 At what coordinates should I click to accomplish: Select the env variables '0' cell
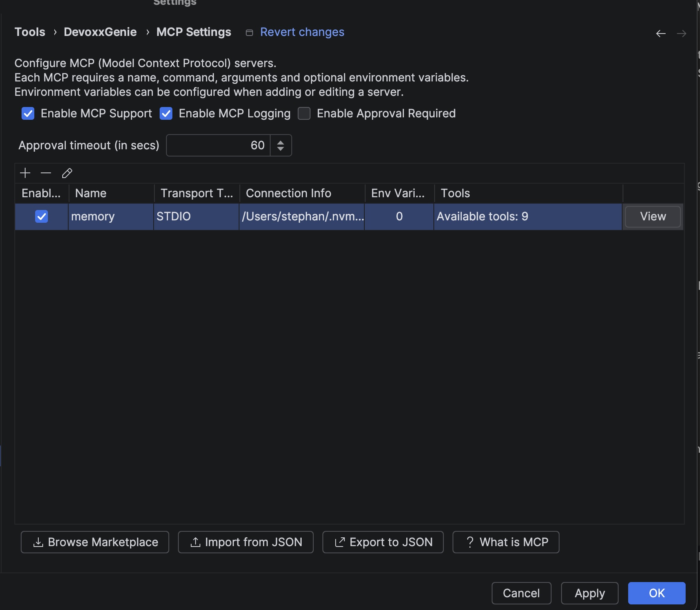(399, 216)
